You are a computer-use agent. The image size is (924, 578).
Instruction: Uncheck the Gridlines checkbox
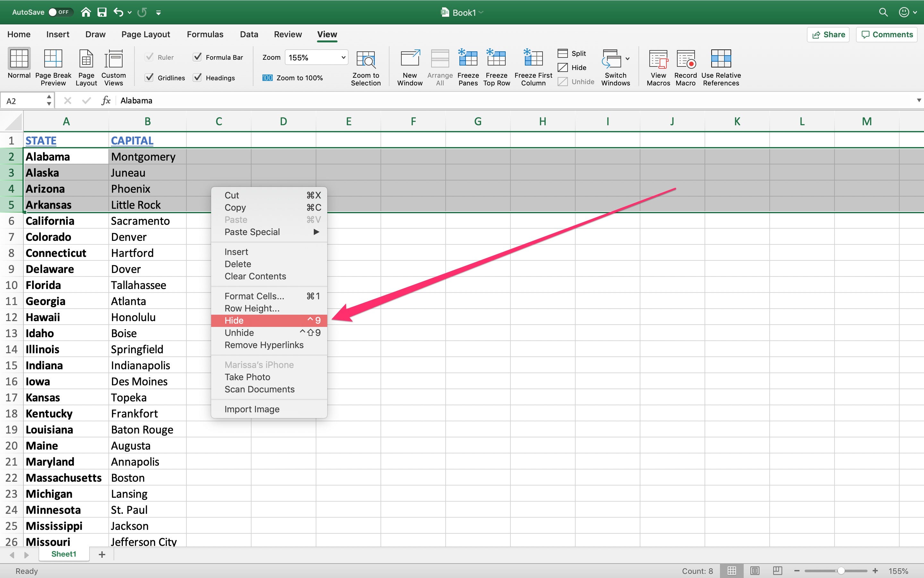pyautogui.click(x=149, y=78)
